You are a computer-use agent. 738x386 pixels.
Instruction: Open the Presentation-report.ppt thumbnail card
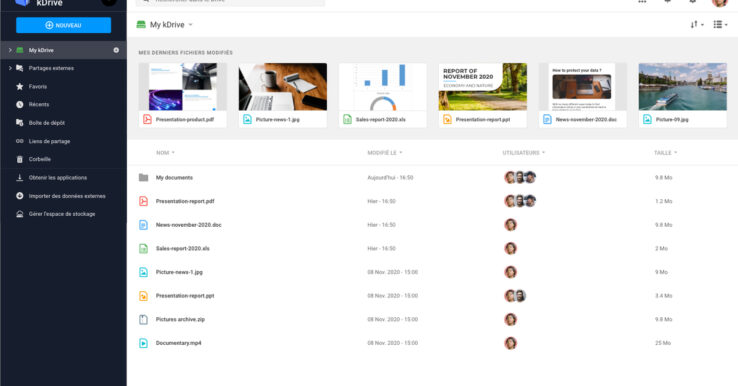[x=482, y=95]
